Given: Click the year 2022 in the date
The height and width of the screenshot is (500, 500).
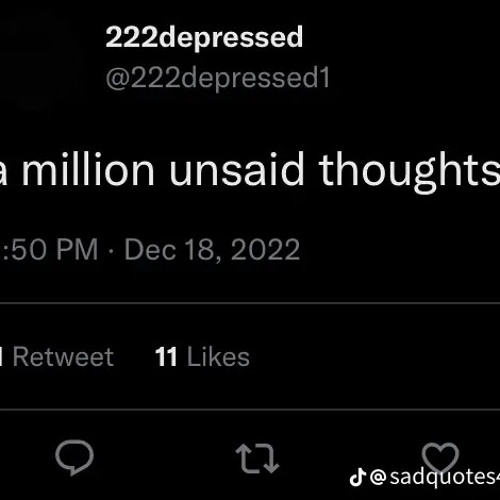Looking at the screenshot, I should coord(265,250).
